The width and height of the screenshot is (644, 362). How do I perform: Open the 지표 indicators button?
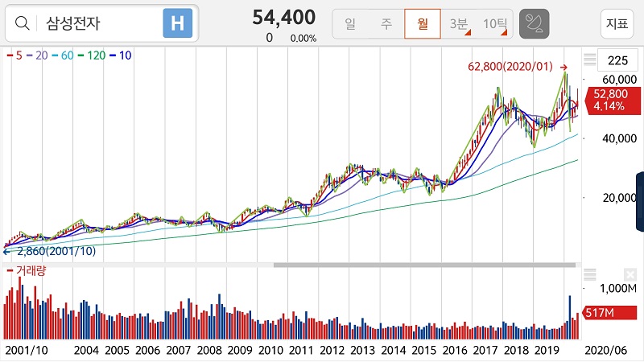pos(617,24)
